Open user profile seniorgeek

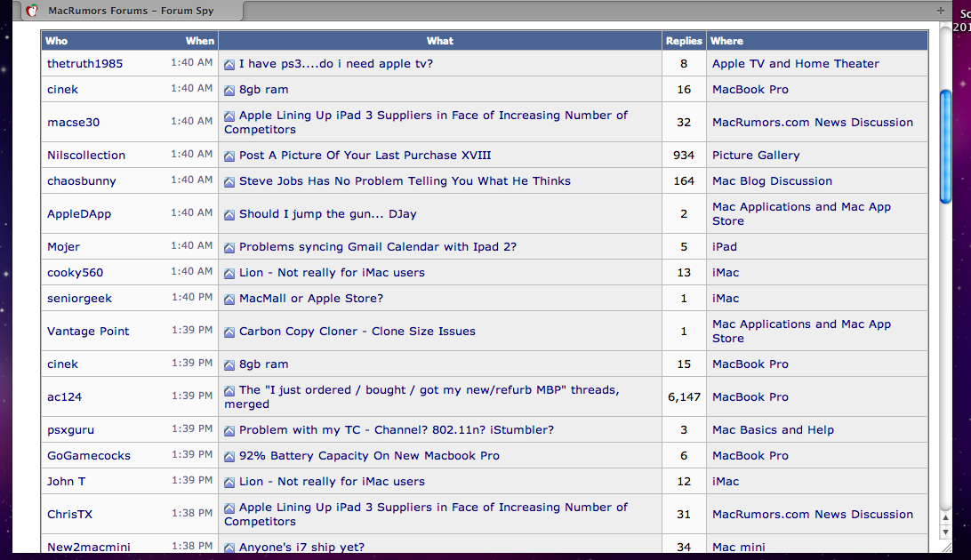(79, 299)
